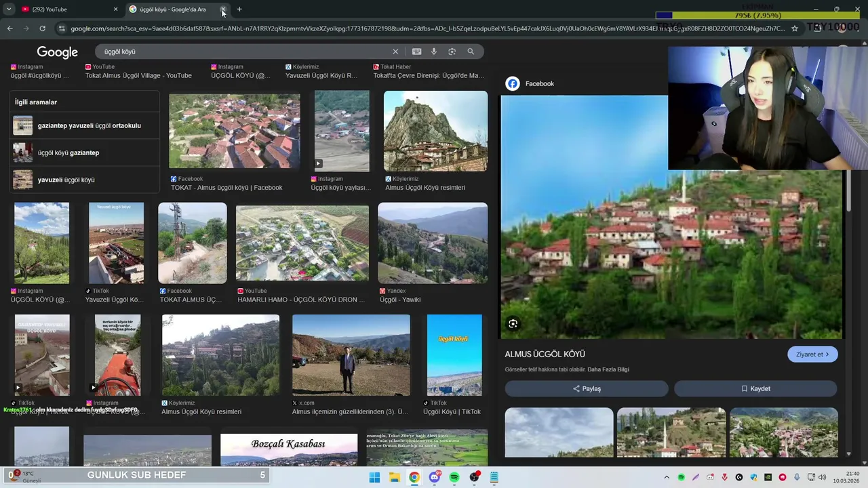
Task: Clear the search box with the X icon
Action: [395, 52]
